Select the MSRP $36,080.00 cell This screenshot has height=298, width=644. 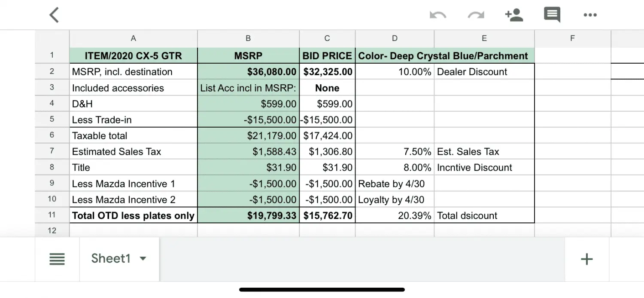248,72
